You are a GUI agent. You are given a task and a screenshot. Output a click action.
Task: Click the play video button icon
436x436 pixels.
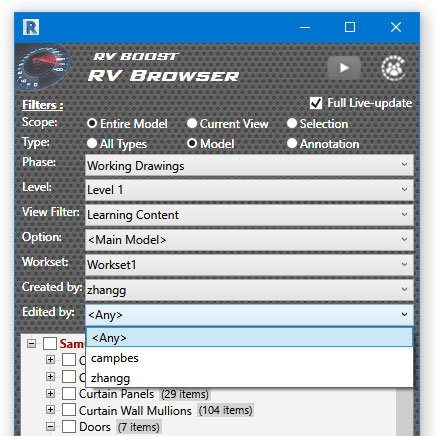344,68
